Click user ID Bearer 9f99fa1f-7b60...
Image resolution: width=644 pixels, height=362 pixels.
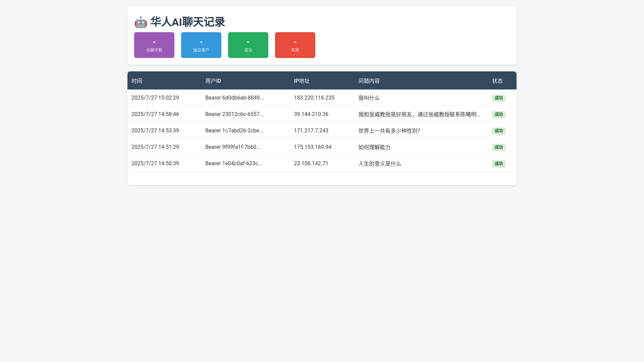233,147
